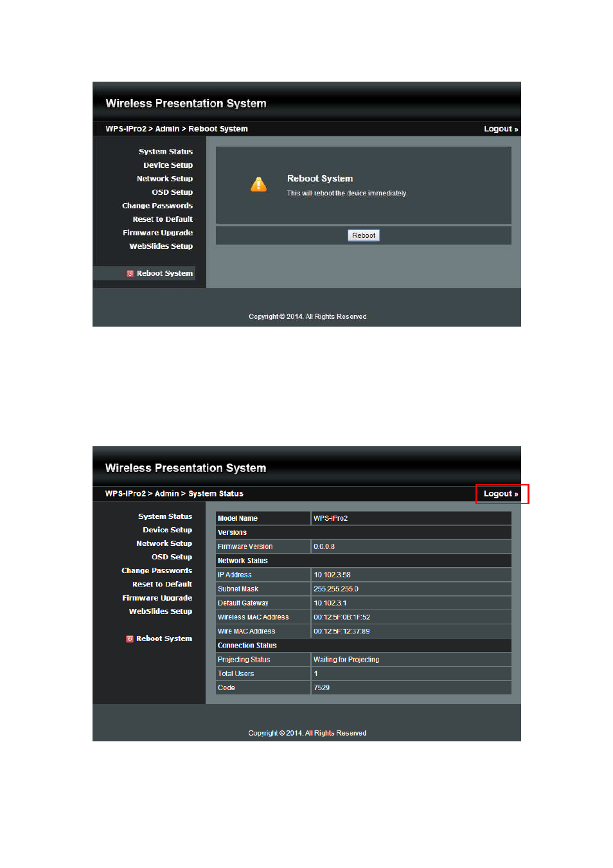Select Reboot System text in the bottom sidebar
Viewport: 613px width, 868px height.
pos(164,638)
